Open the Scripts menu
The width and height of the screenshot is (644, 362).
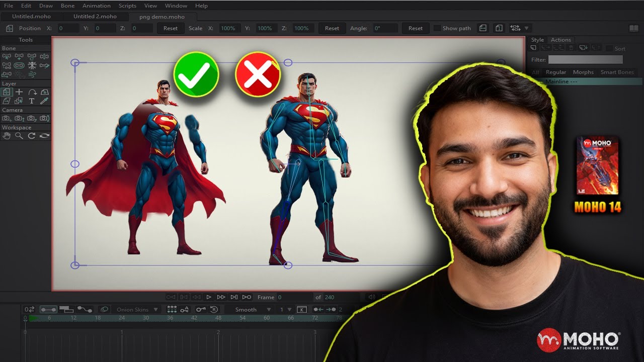[x=127, y=6]
